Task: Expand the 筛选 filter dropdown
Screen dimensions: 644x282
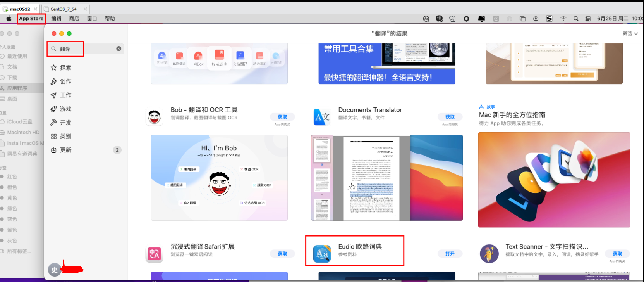Action: click(630, 34)
